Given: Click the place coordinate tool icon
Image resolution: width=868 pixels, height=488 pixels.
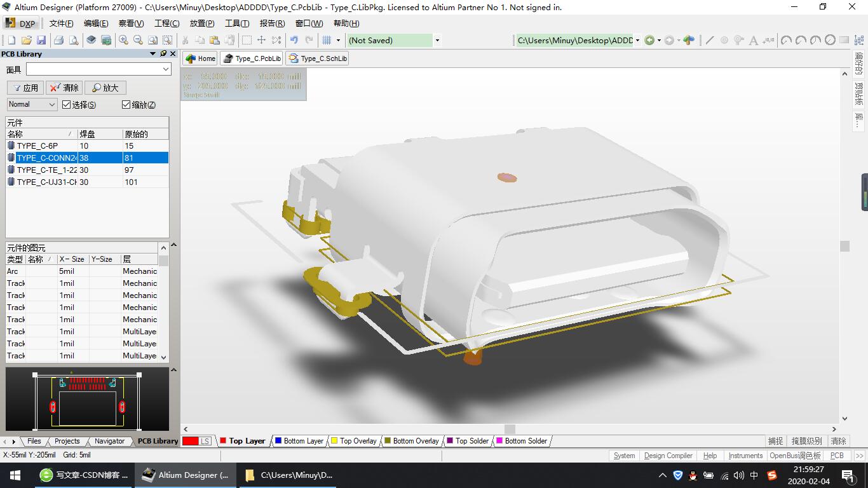Looking at the screenshot, I should [x=768, y=40].
